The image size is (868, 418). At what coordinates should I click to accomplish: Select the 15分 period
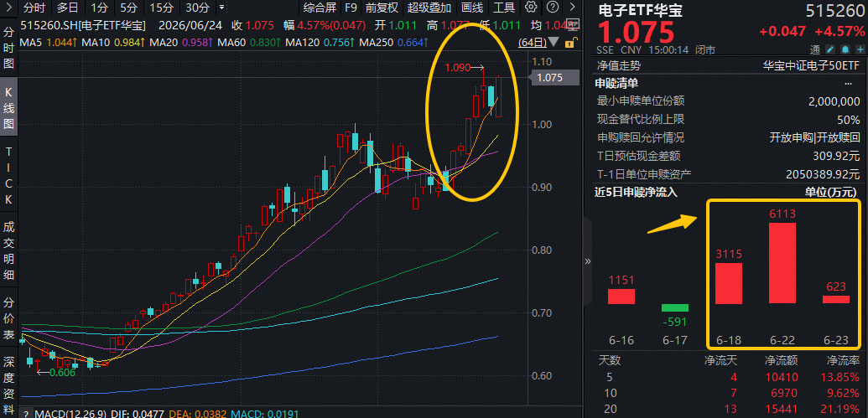tap(161, 8)
